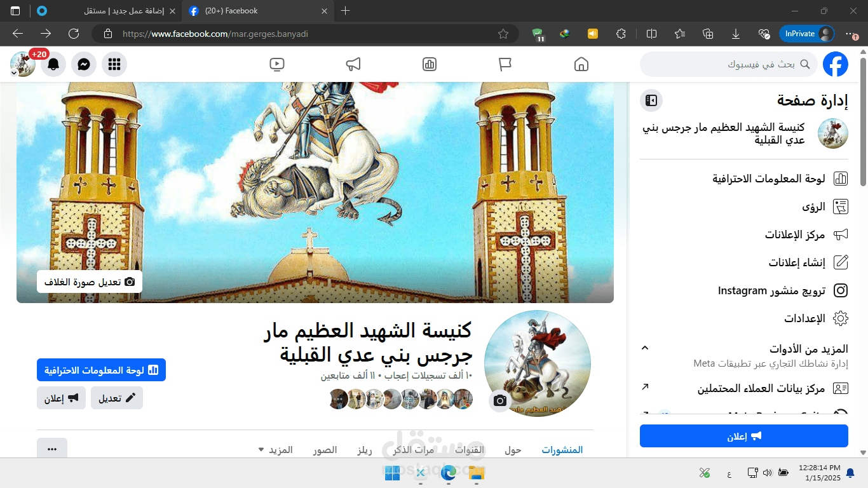Screen dimensions: 868x488
Task: Open the three-dots page options menu
Action: [x=52, y=449]
